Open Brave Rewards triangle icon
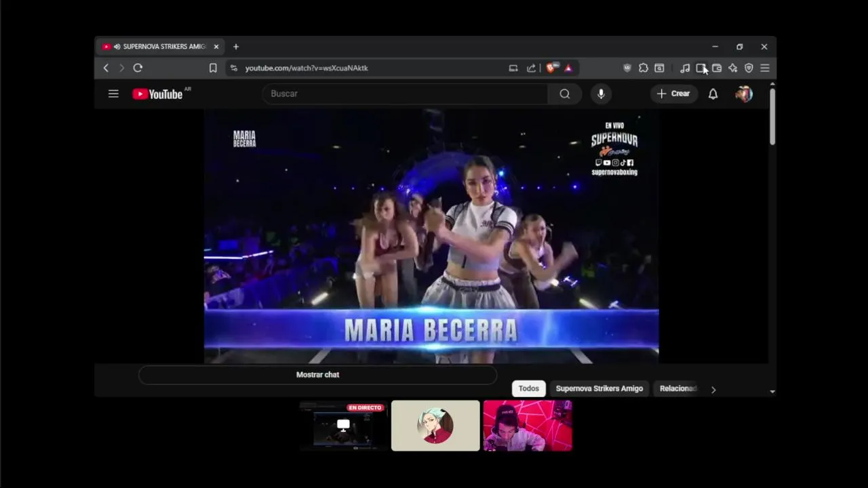The width and height of the screenshot is (868, 488). (x=568, y=68)
